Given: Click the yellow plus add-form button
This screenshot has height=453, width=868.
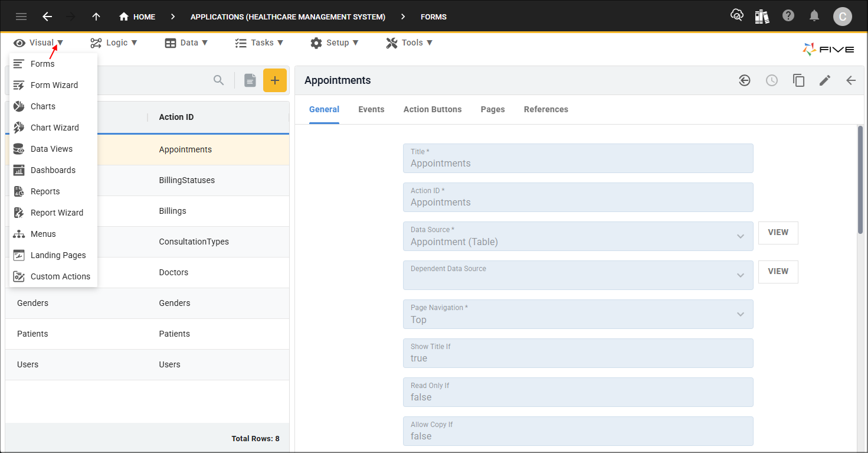Looking at the screenshot, I should 274,80.
